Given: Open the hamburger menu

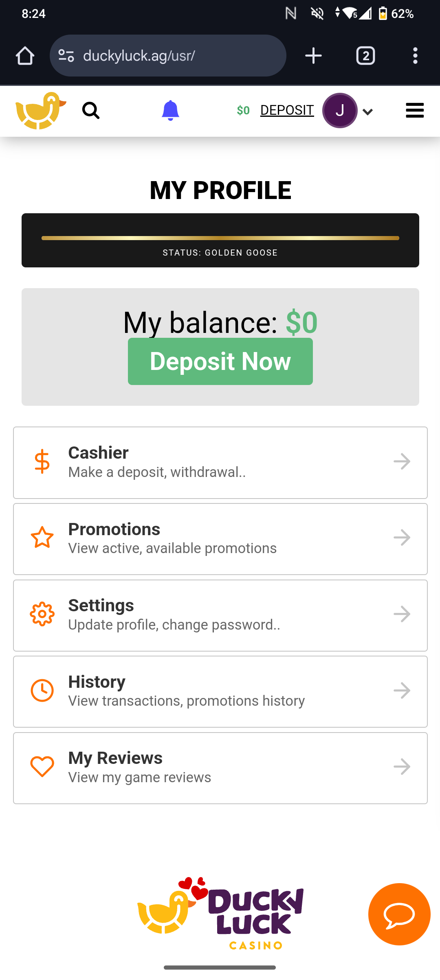Looking at the screenshot, I should [x=415, y=110].
